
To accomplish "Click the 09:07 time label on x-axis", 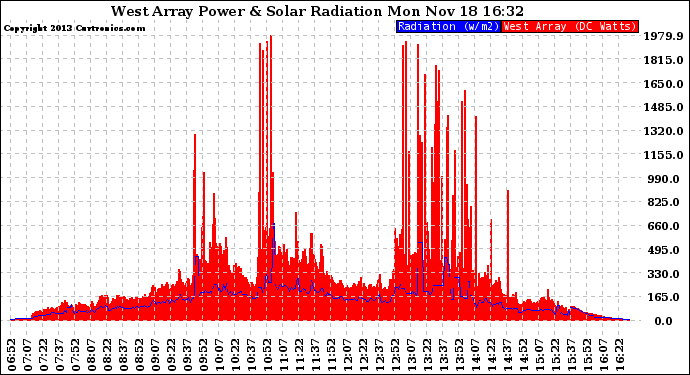I will pyautogui.click(x=156, y=355).
